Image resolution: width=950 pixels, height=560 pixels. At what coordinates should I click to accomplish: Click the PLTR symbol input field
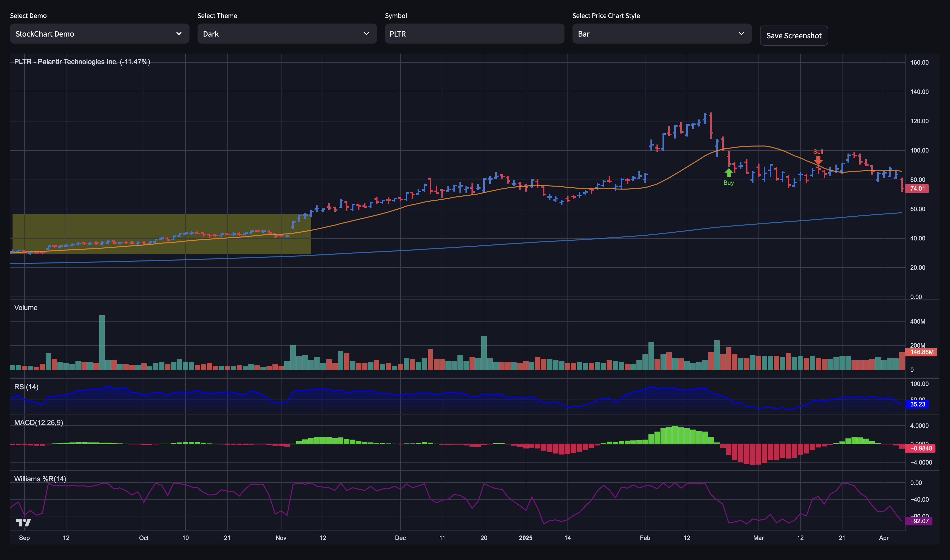click(x=474, y=34)
